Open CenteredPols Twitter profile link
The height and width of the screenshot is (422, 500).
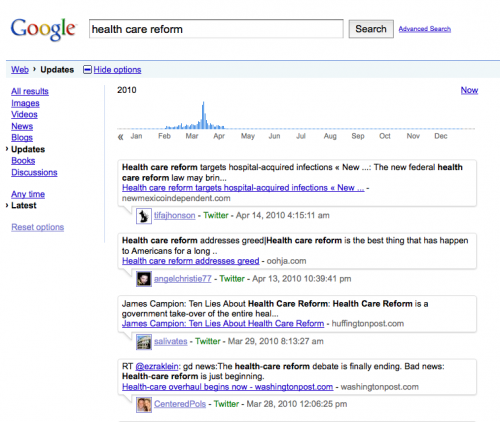pyautogui.click(x=180, y=404)
